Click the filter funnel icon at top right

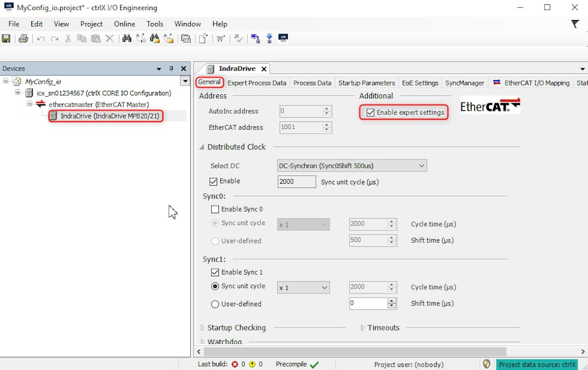pos(575,24)
